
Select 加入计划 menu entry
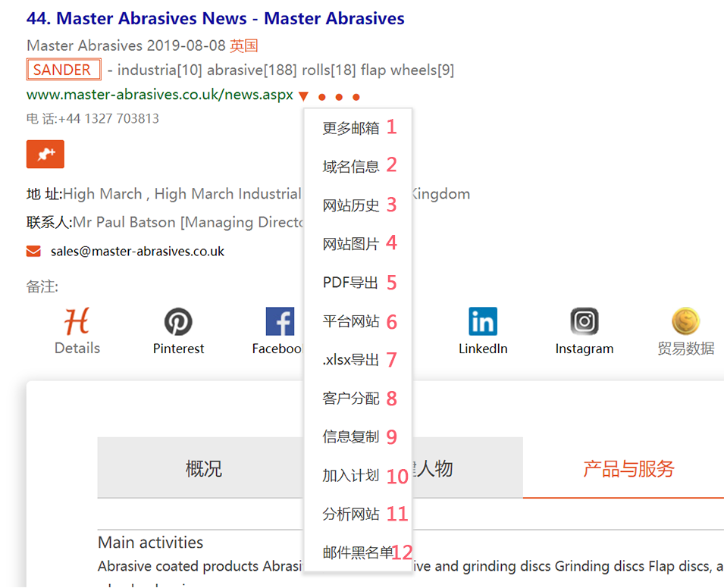(x=351, y=475)
